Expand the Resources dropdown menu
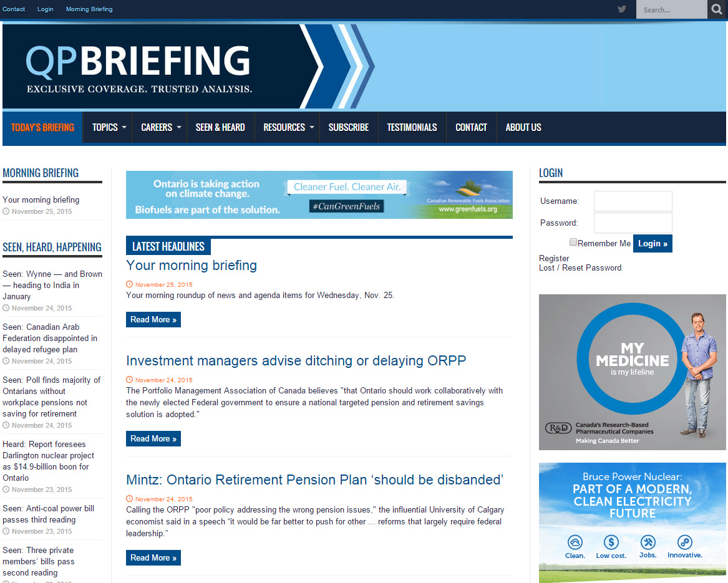The image size is (728, 583). coord(288,127)
